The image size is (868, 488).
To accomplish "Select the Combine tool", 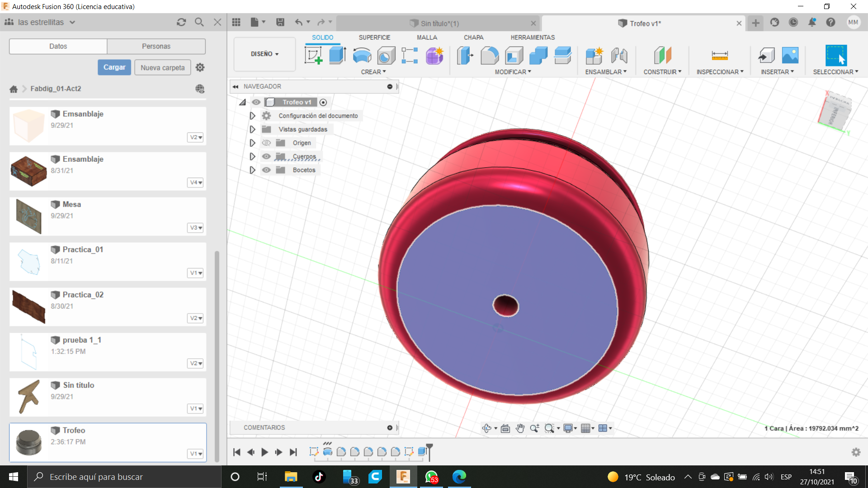I will (538, 56).
